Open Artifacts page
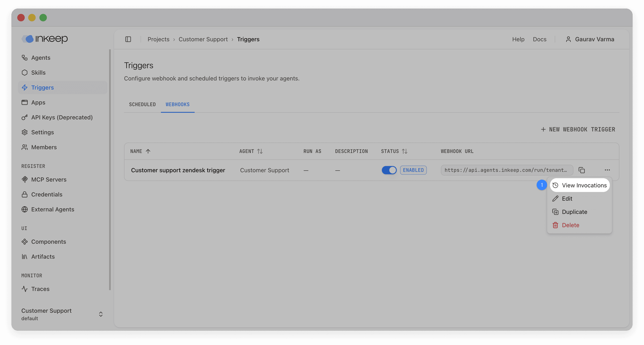Image resolution: width=644 pixels, height=345 pixels. click(63, 256)
